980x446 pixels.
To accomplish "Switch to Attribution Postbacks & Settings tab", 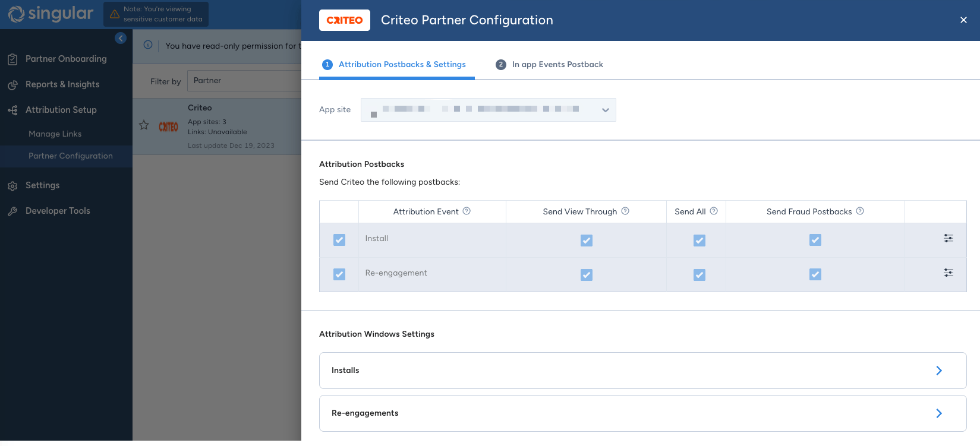I will coord(397,65).
